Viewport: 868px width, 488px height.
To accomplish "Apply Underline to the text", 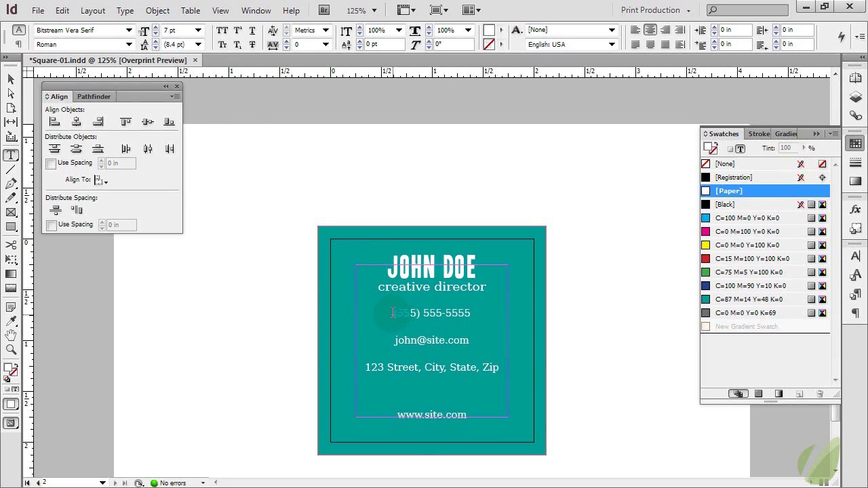I will [252, 30].
